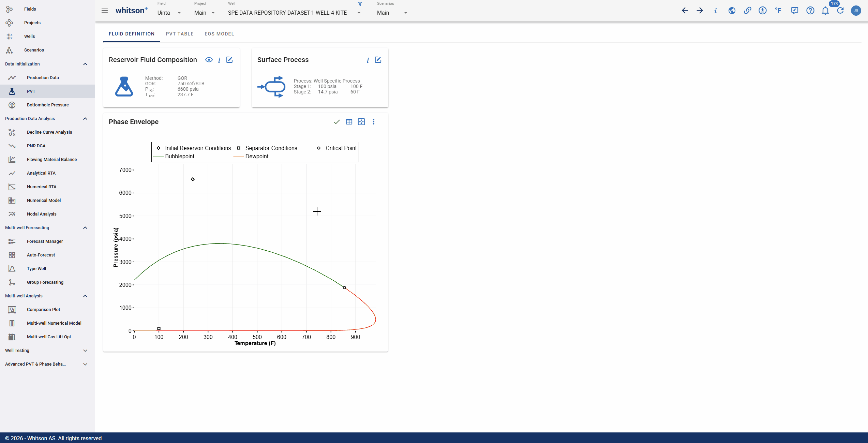The height and width of the screenshot is (443, 868).
Task: Click the separator icon in Surface Process card
Action: pyautogui.click(x=272, y=87)
